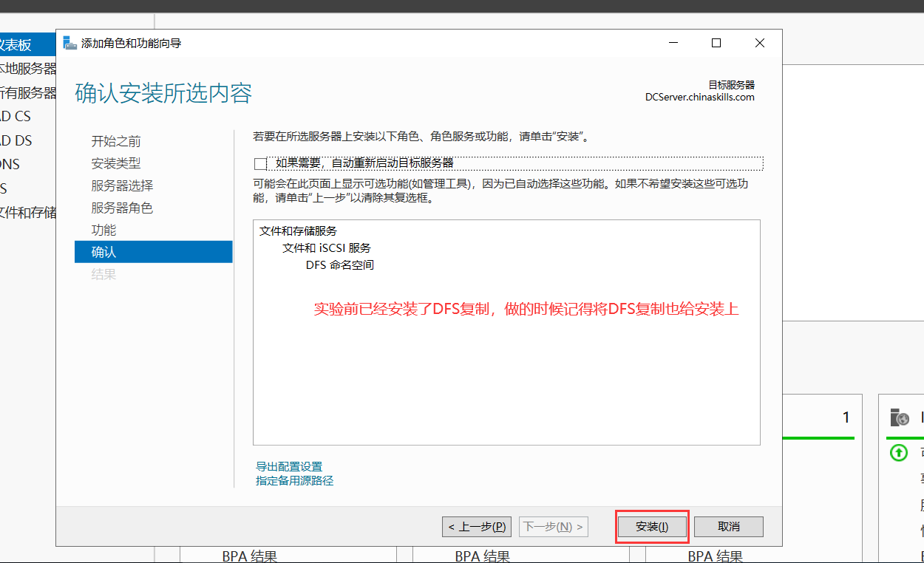Minimize the add roles wizard window
This screenshot has width=924, height=563.
(x=673, y=43)
